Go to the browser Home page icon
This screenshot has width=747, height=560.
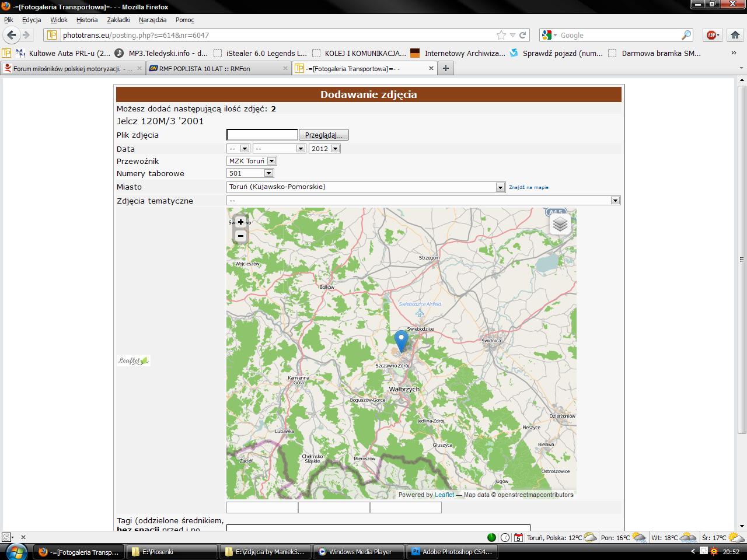click(735, 35)
